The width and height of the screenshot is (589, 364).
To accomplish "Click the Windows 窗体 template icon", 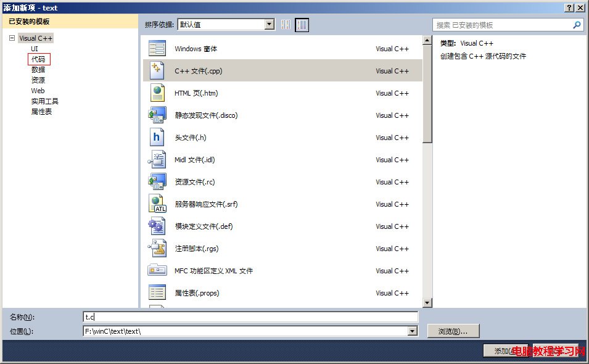I will pos(157,49).
